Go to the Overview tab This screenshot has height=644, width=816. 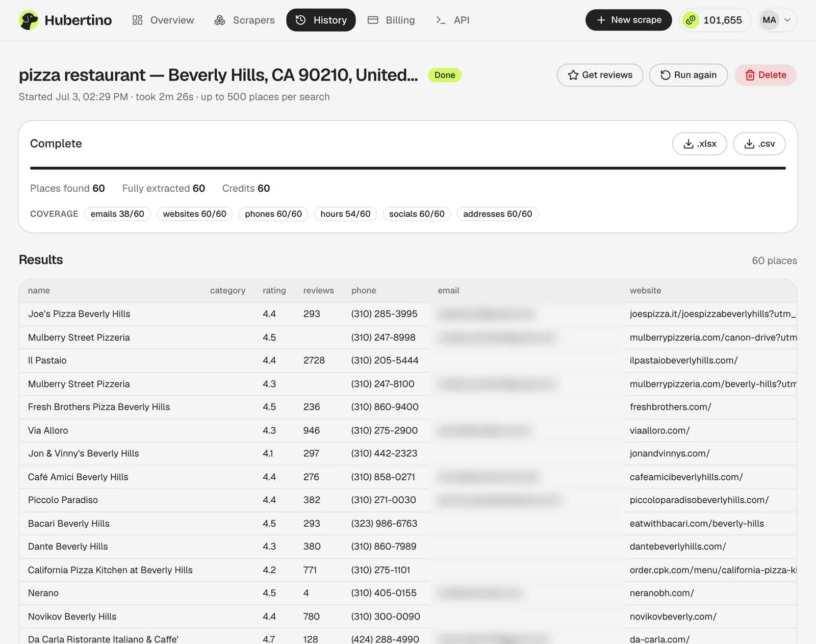point(163,20)
